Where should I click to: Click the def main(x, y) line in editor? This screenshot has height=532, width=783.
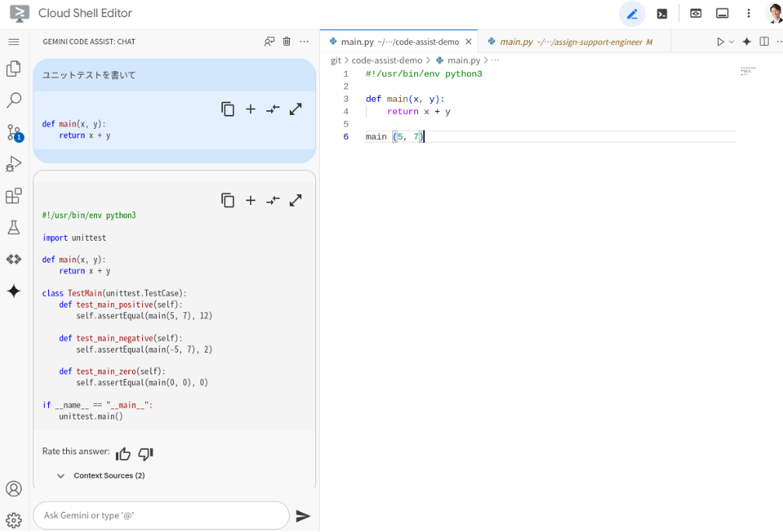405,99
